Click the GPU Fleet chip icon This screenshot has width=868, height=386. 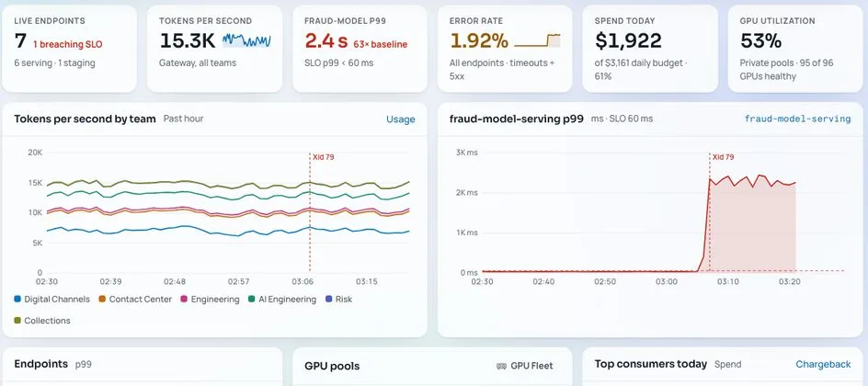tap(501, 366)
